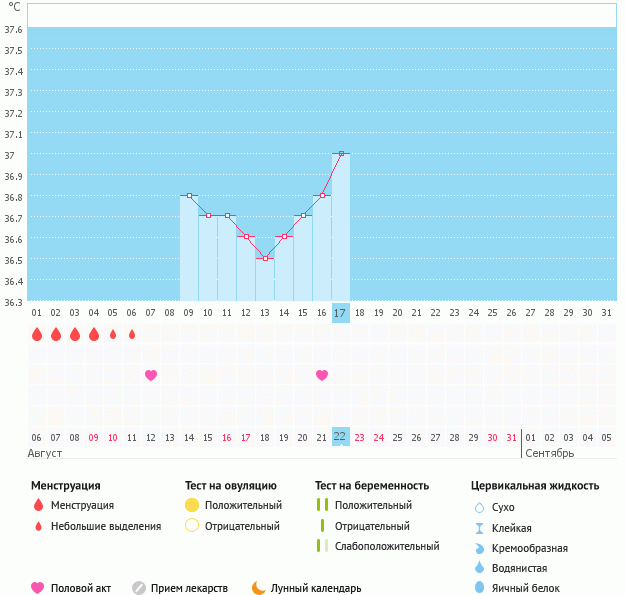Viewport: 626px width, 595px height.
Task: Click the medication intake pill icon
Action: (x=139, y=588)
